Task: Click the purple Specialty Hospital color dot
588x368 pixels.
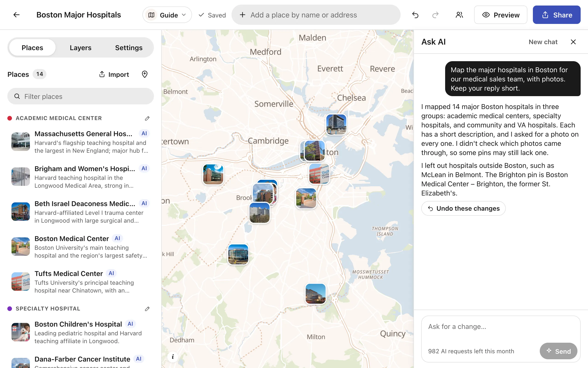Action: click(10, 309)
